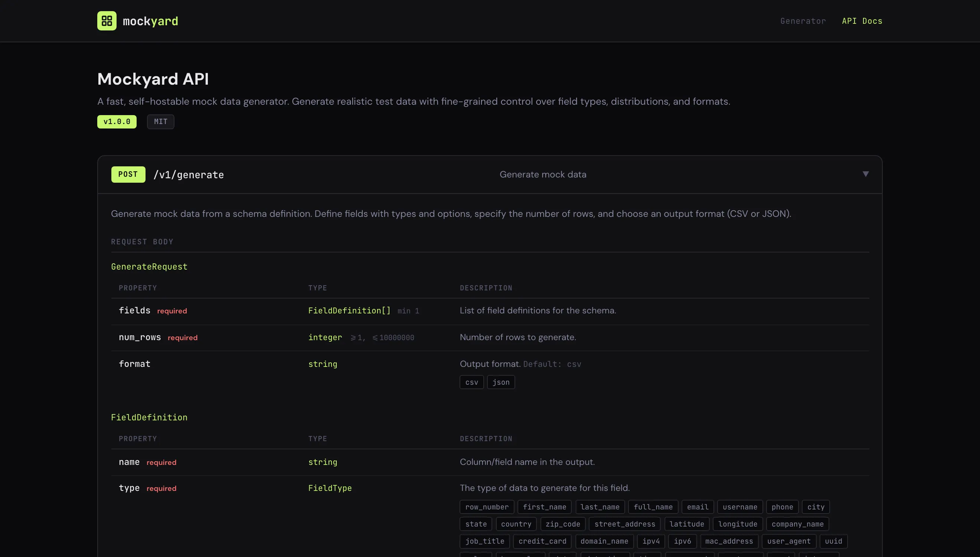The height and width of the screenshot is (557, 980).
Task: Click the FieldDefinition[] type link
Action: pos(349,311)
